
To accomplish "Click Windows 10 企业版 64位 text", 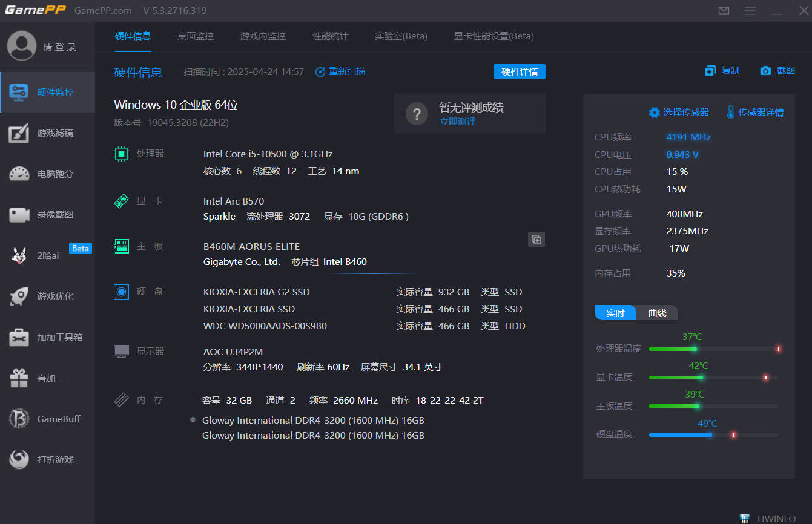I will 176,105.
